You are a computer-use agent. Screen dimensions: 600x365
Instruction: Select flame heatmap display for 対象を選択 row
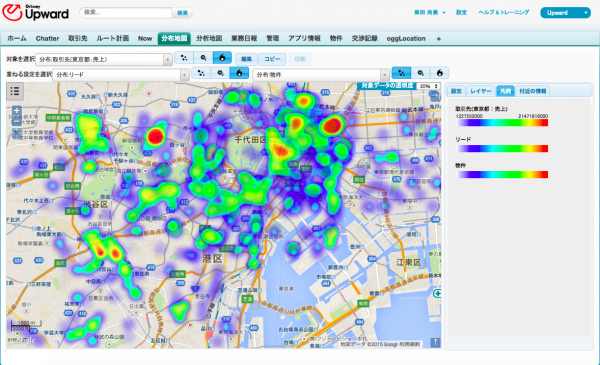click(222, 58)
